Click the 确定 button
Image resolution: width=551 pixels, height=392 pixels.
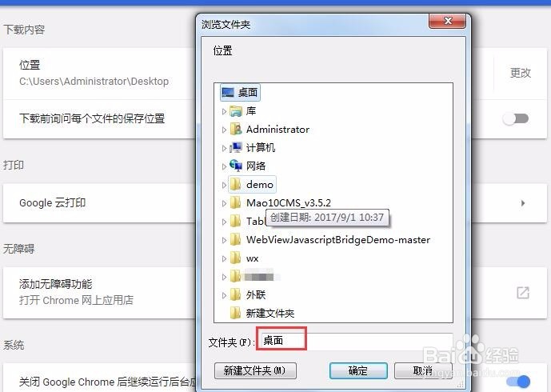358,370
